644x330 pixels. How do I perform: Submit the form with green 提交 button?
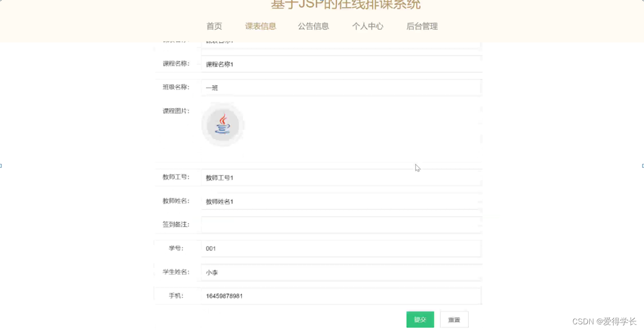(x=420, y=320)
